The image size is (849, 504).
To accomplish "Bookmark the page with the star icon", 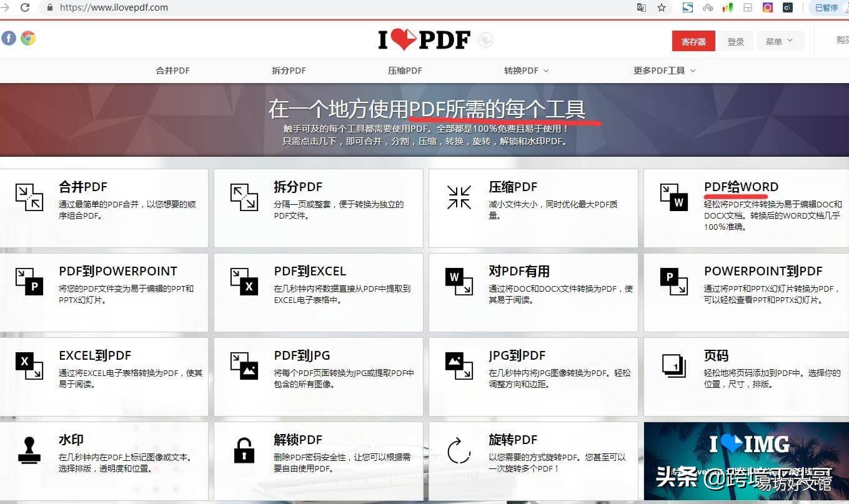I will (661, 7).
